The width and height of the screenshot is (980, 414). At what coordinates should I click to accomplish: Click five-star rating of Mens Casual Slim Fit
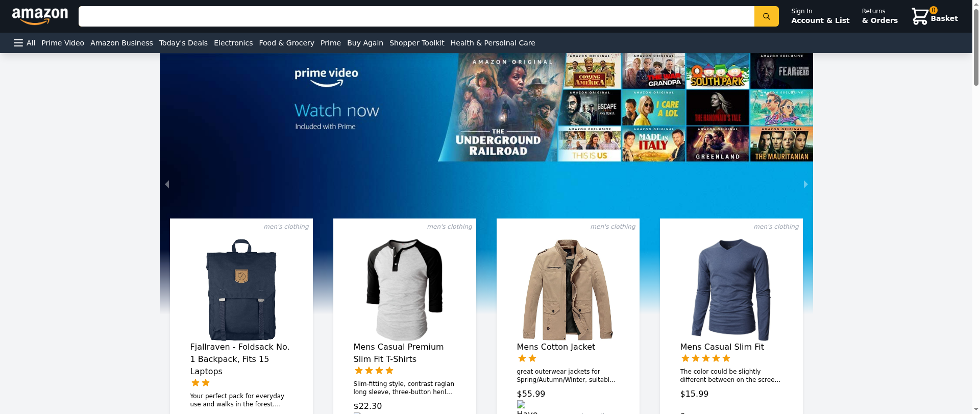point(706,358)
